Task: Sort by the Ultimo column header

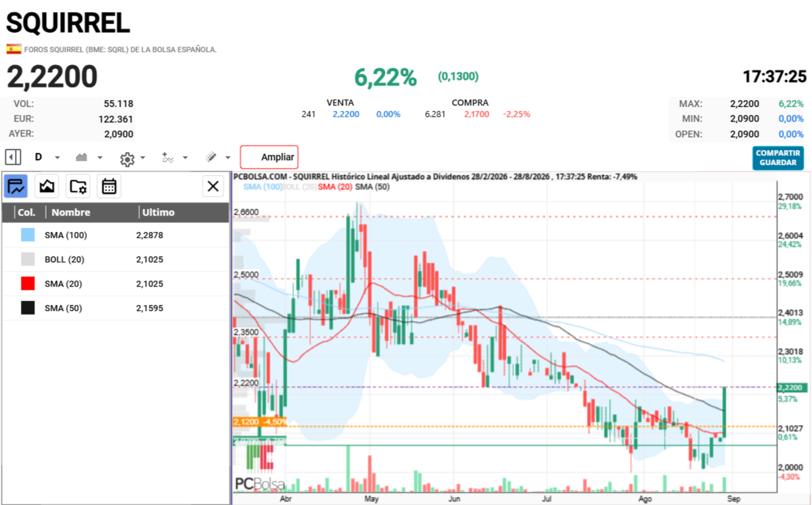Action: click(158, 212)
